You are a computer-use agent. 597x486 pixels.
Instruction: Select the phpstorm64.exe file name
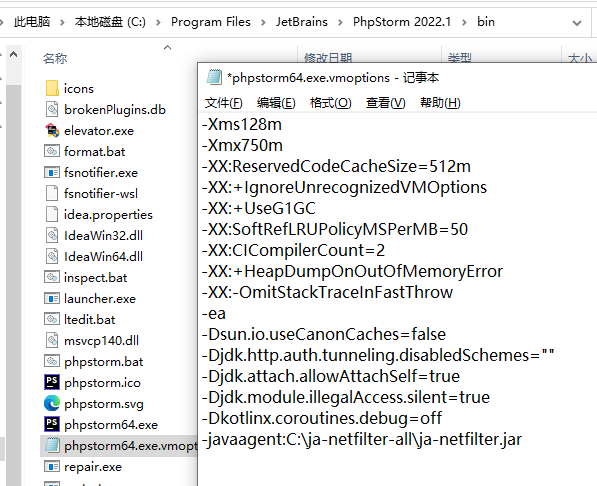pos(111,425)
